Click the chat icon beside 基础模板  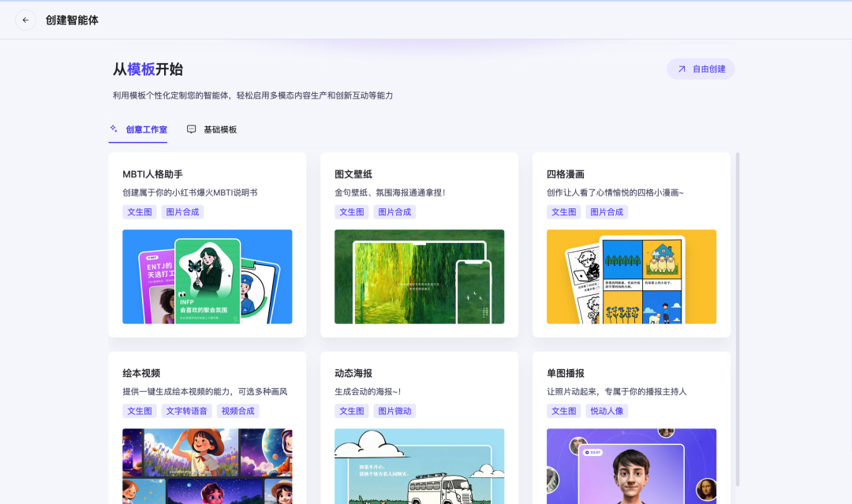[x=191, y=129]
